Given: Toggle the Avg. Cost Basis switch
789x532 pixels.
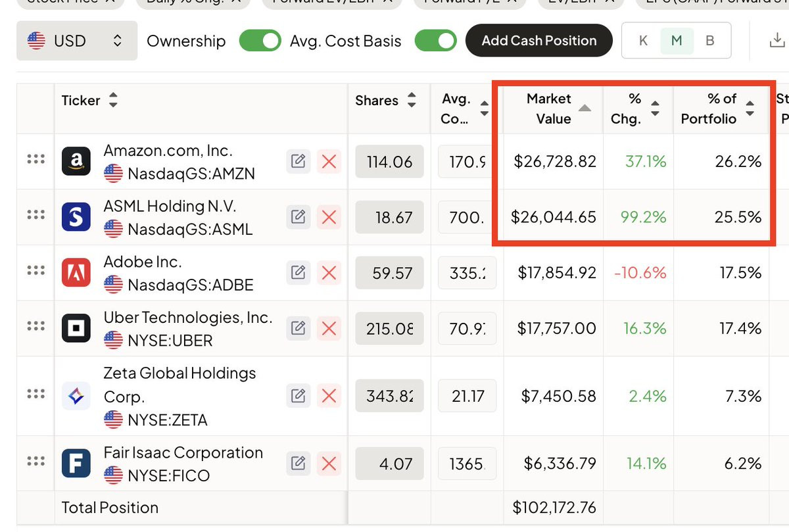Looking at the screenshot, I should point(435,41).
